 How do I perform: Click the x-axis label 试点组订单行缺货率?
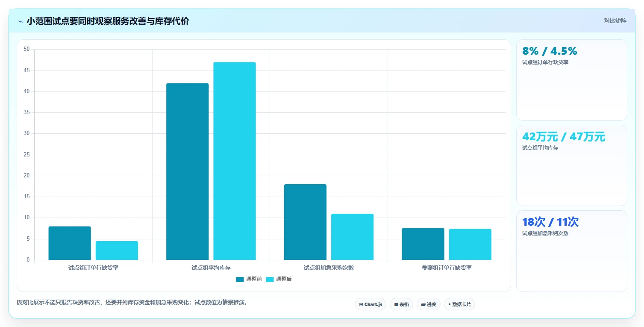coord(93,268)
